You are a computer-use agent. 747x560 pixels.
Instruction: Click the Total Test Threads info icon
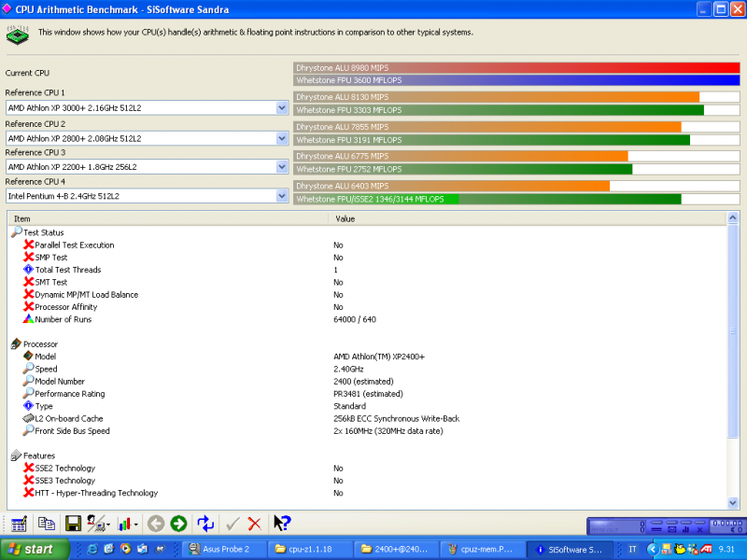28,269
